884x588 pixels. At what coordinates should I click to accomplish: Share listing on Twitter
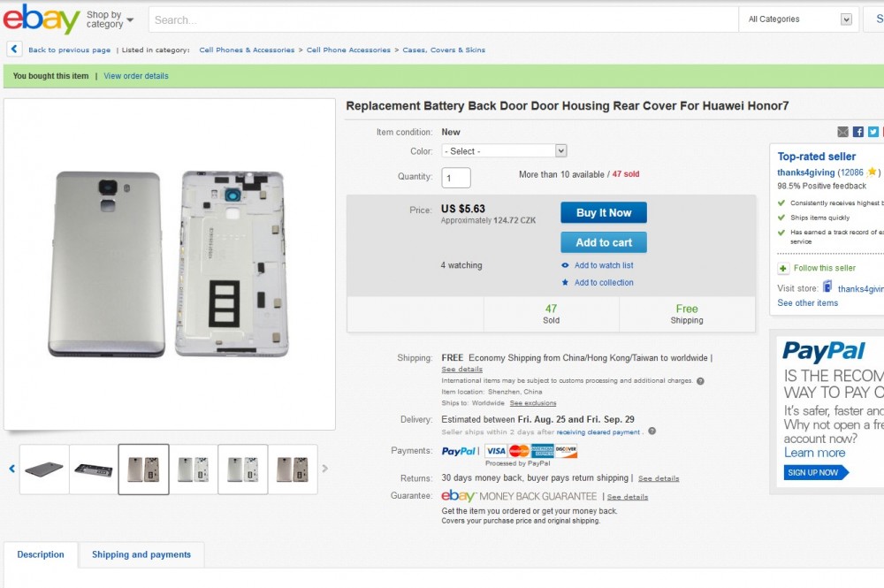pyautogui.click(x=873, y=132)
